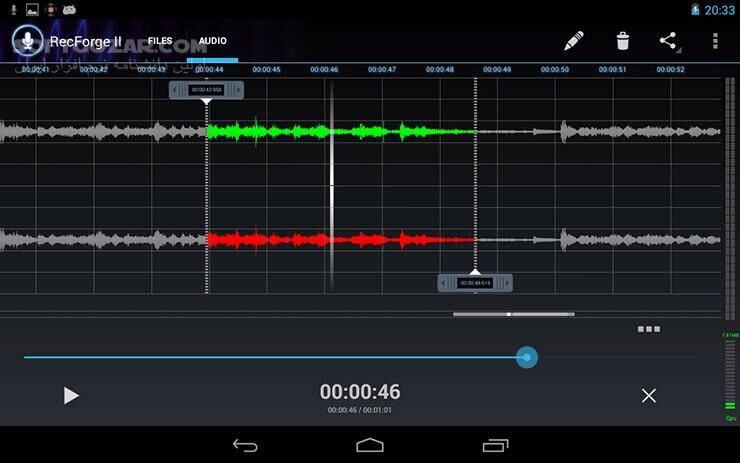740x463 pixels.
Task: Start playback with the play button
Action: 71,396
